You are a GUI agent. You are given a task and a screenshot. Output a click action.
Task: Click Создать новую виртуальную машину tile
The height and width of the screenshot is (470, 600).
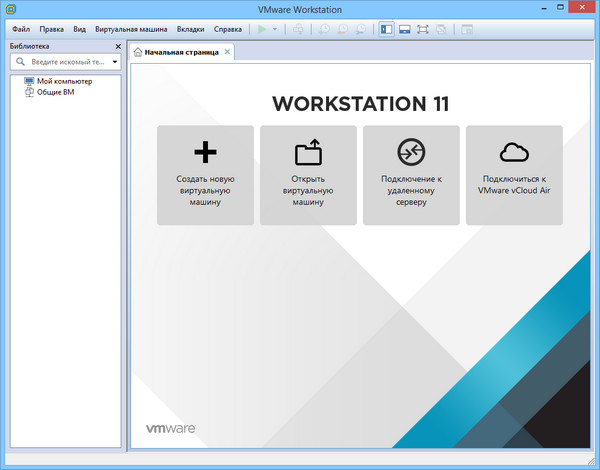(x=205, y=175)
